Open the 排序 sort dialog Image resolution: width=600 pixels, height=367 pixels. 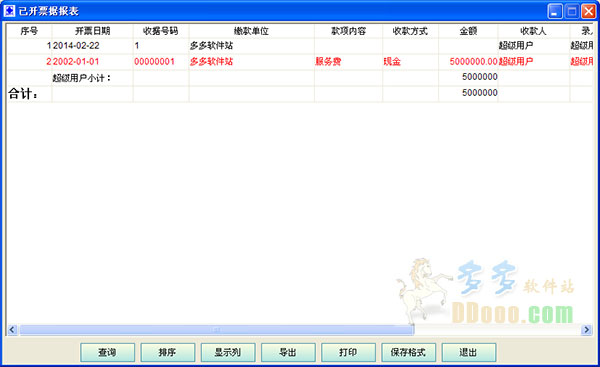coord(168,352)
